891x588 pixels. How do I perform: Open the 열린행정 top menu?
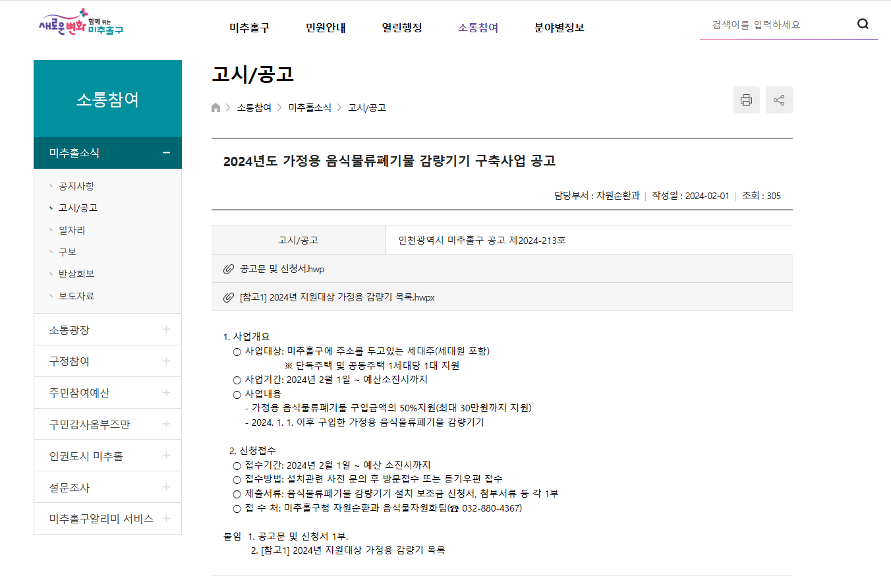pos(402,28)
